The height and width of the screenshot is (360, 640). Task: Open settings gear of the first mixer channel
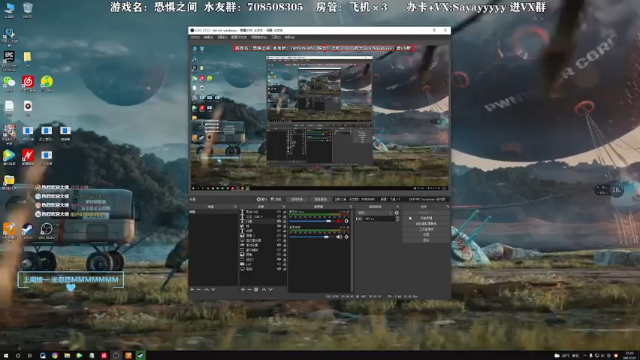tap(347, 221)
